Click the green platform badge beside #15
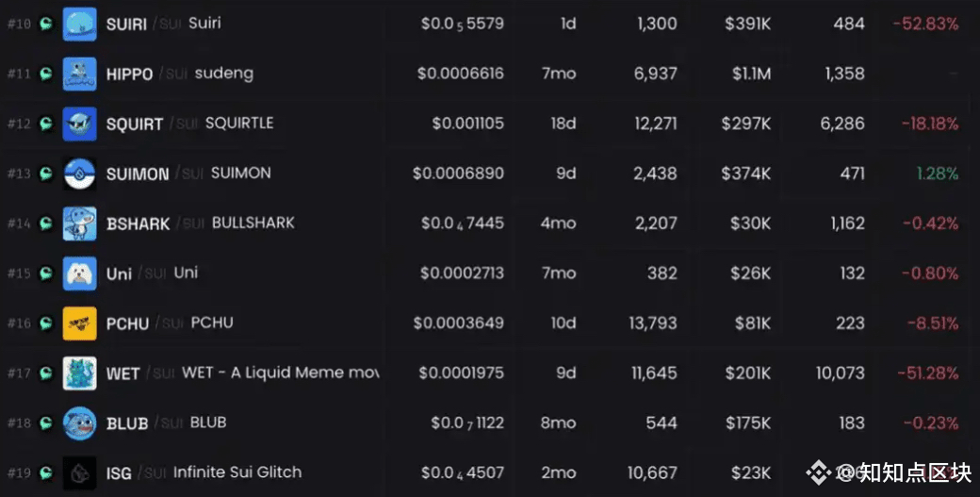Image resolution: width=980 pixels, height=497 pixels. (46, 273)
